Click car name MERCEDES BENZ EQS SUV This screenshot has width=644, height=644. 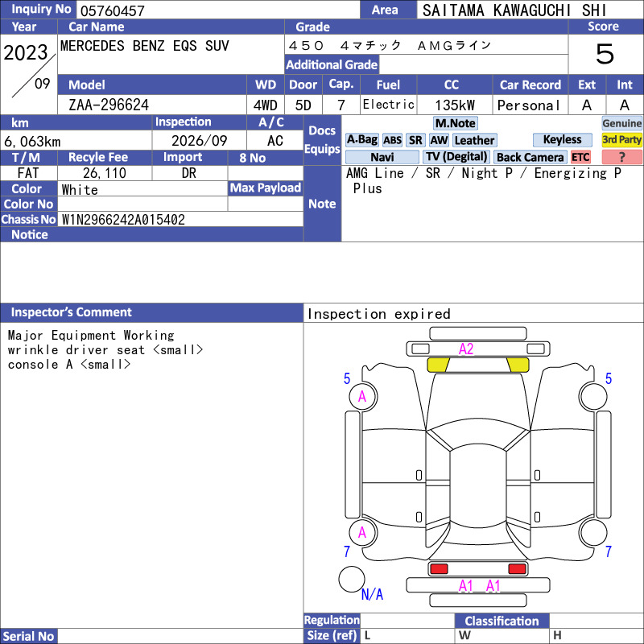tap(145, 46)
